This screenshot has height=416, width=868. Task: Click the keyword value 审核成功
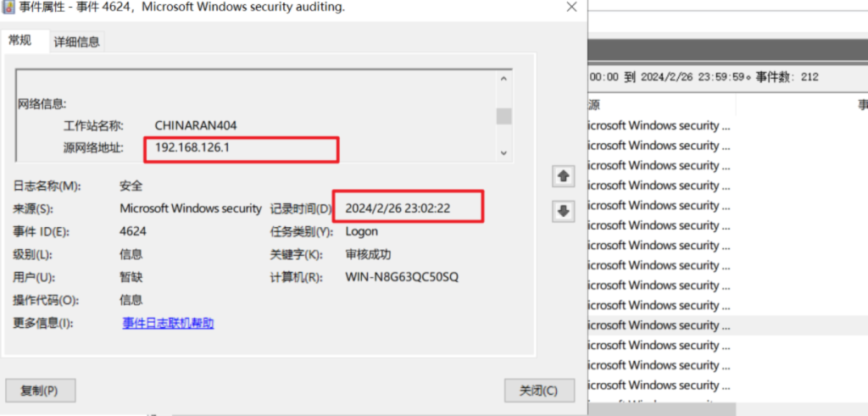tap(368, 254)
